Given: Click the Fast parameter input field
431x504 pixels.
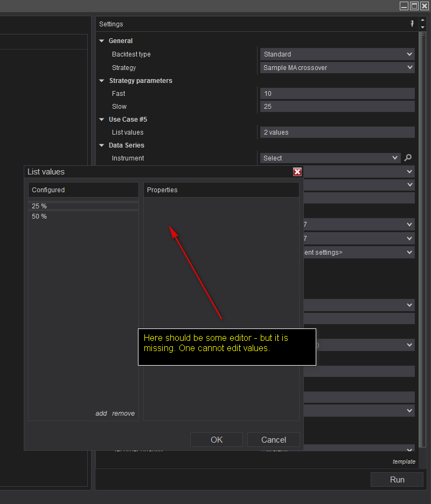Looking at the screenshot, I should [337, 94].
